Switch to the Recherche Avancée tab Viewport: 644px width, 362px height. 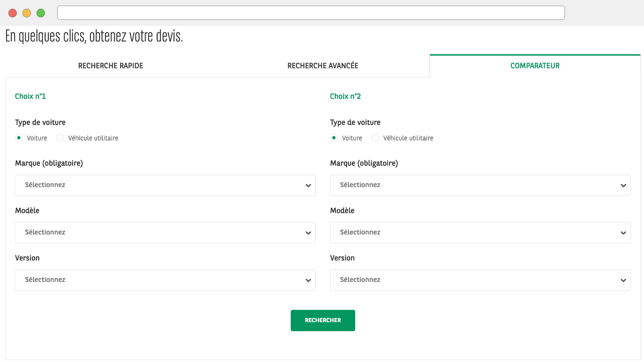tap(323, 66)
